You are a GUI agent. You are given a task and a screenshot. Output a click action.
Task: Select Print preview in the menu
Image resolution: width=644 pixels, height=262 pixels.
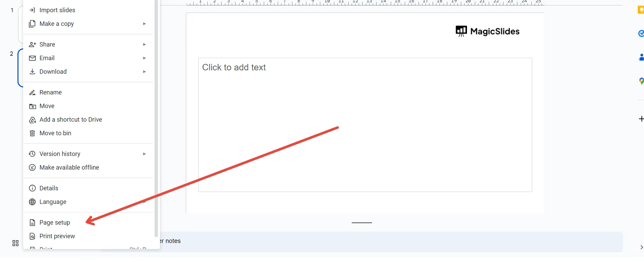point(88,236)
